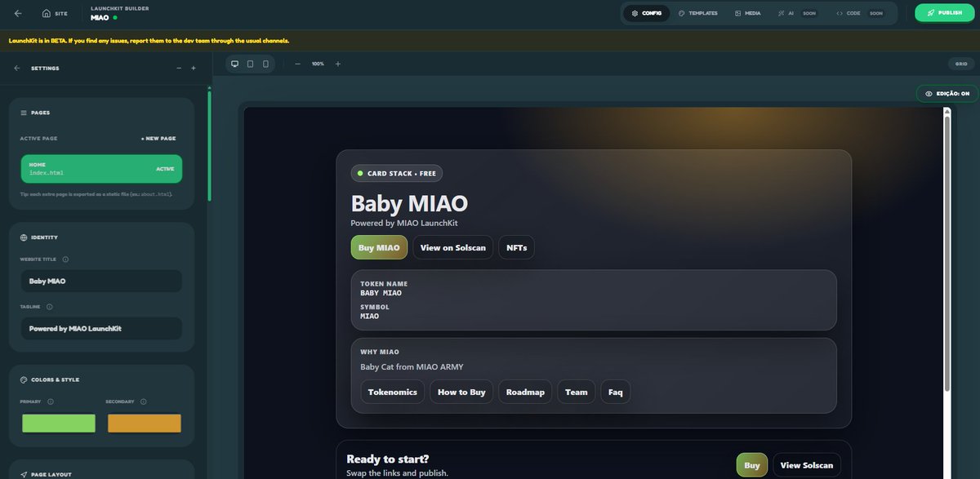Click the NFTs button in preview
The image size is (980, 479).
pyautogui.click(x=517, y=247)
